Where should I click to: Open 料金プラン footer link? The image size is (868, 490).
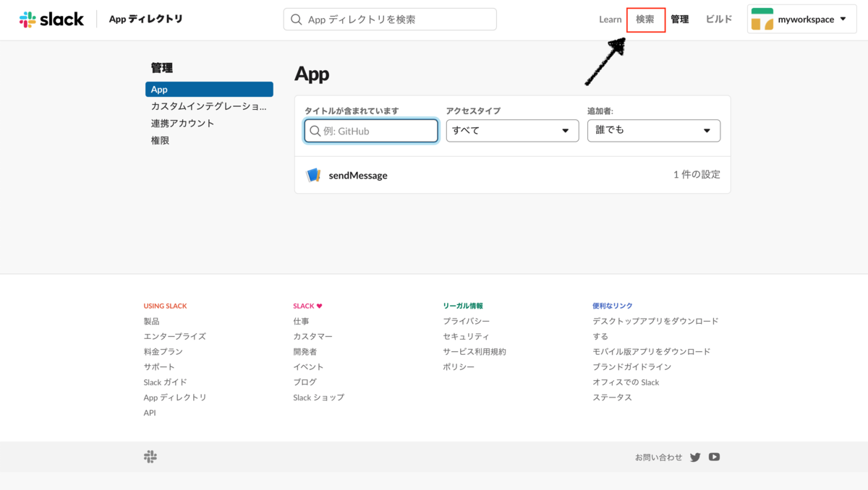coord(163,351)
